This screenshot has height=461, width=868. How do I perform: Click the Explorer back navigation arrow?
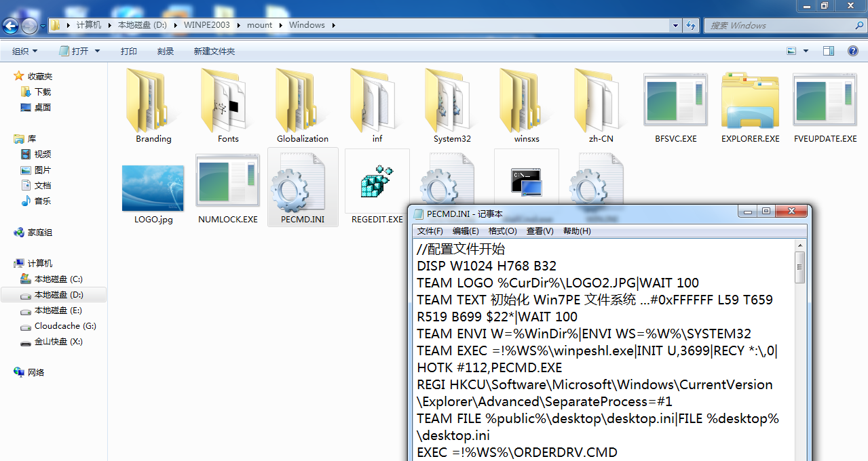pyautogui.click(x=11, y=26)
